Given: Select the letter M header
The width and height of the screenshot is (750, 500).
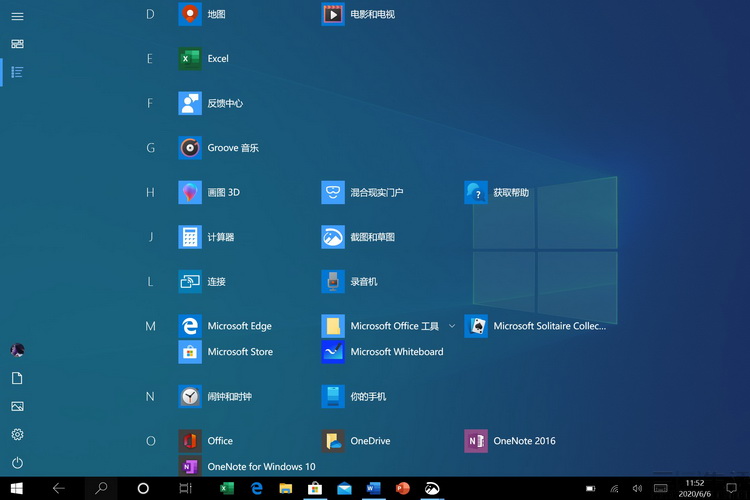Looking at the screenshot, I should pos(150,326).
